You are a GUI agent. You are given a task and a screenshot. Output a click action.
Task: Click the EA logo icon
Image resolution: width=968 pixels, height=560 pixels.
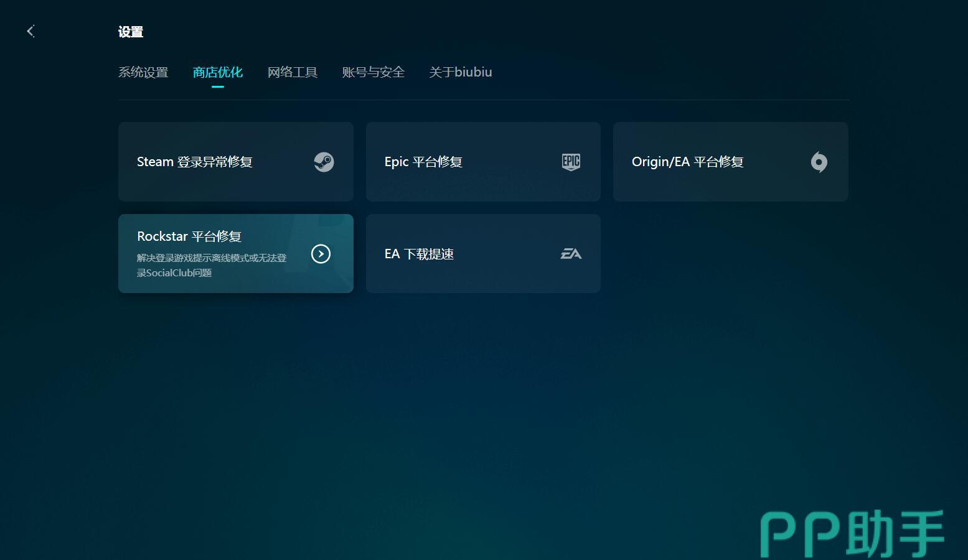pos(571,254)
